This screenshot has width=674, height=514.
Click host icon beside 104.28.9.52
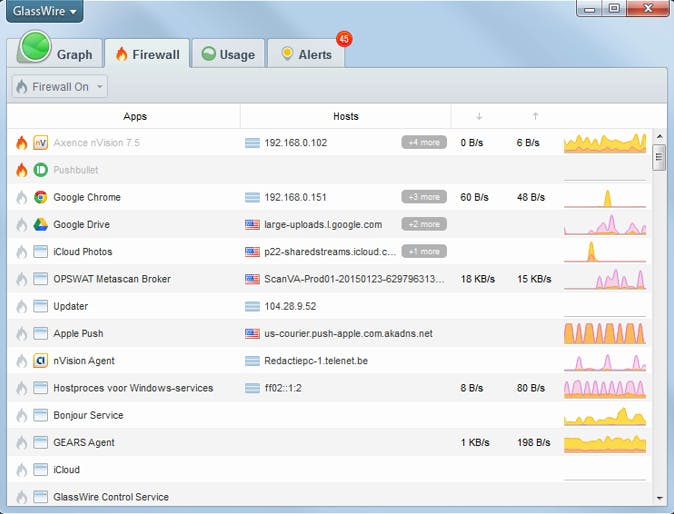click(252, 306)
